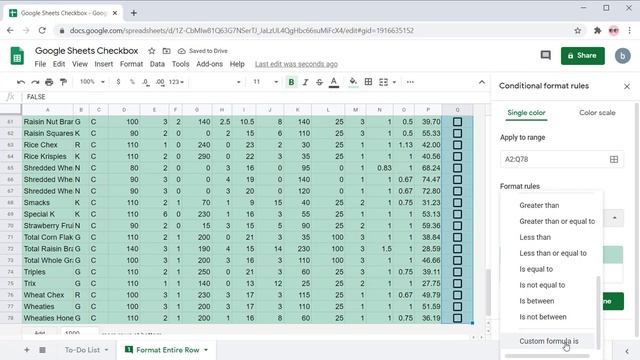Tick the checkbox in row 70
Image resolution: width=640 pixels, height=360 pixels.
[457, 226]
